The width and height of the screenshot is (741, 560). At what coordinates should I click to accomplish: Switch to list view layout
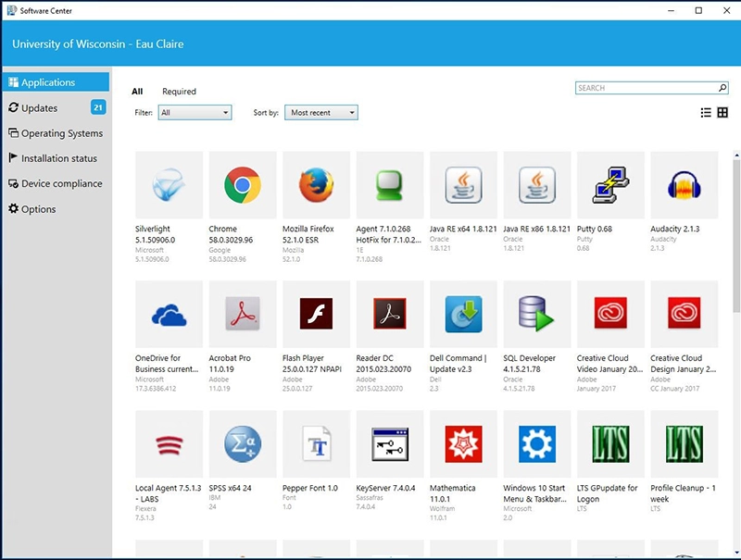(706, 112)
